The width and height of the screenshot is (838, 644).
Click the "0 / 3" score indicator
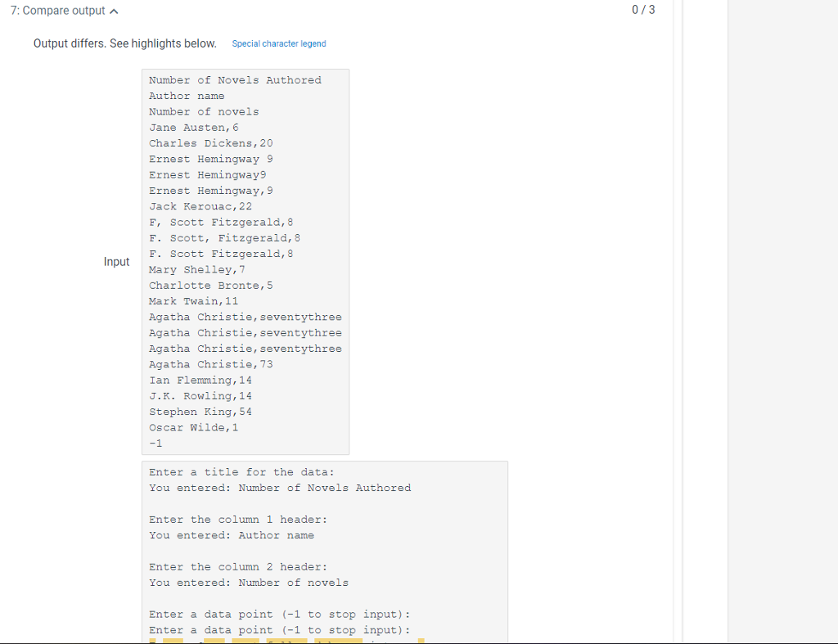pyautogui.click(x=643, y=10)
